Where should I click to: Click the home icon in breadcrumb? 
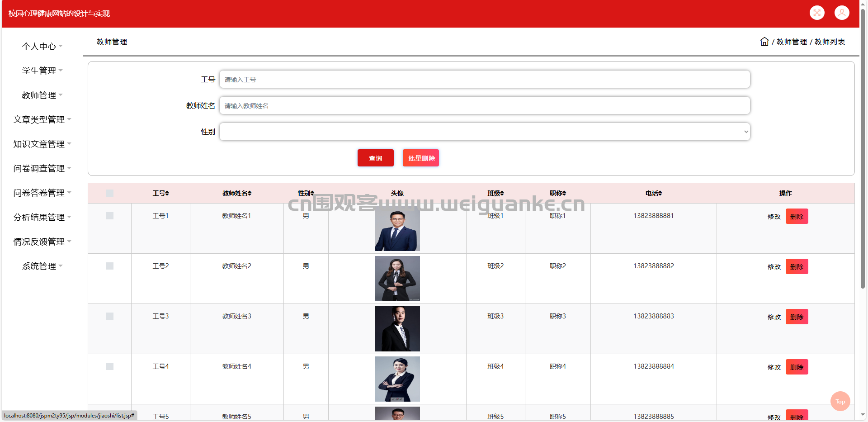click(764, 42)
